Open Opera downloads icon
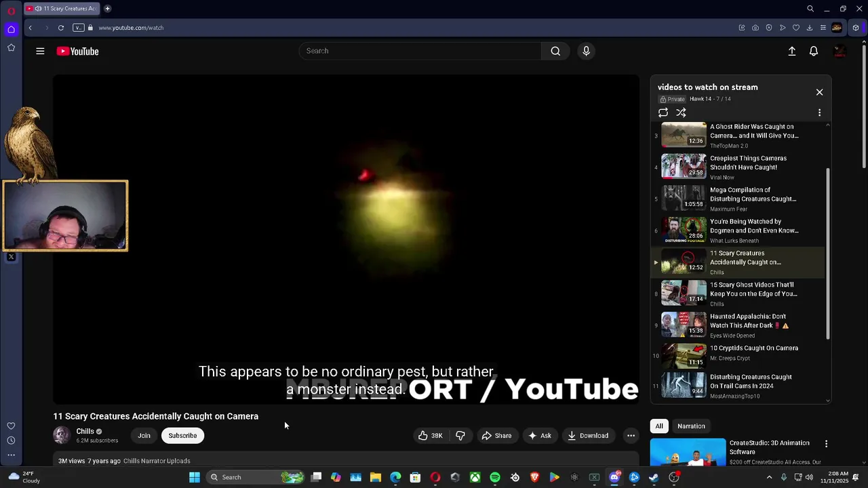The width and height of the screenshot is (868, 488). (x=810, y=28)
